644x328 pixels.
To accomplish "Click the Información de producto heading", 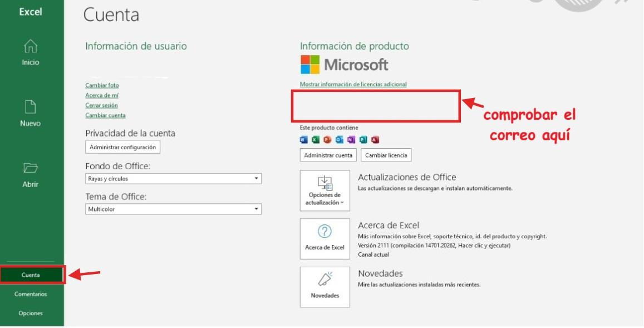I will (x=355, y=46).
